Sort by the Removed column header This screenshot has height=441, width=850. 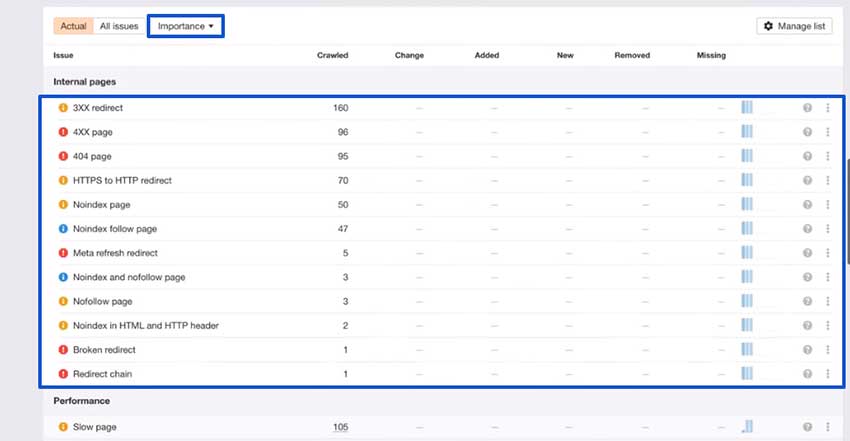pyautogui.click(x=632, y=55)
